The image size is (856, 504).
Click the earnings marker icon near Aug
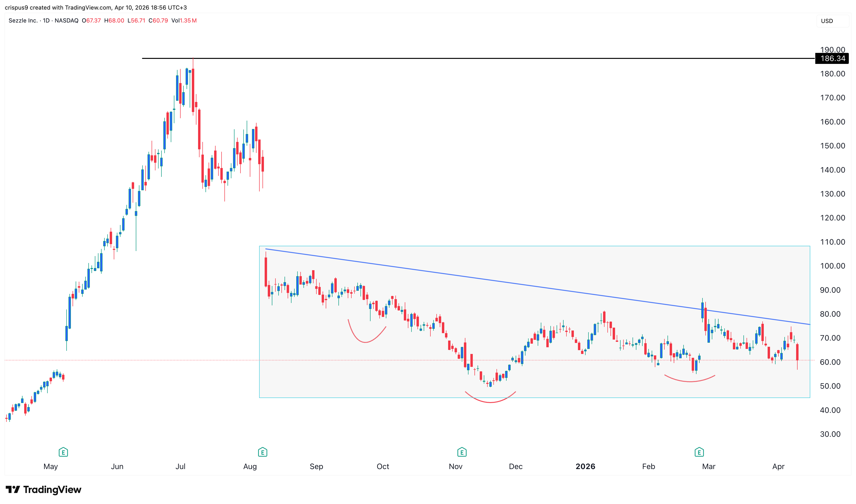(262, 452)
